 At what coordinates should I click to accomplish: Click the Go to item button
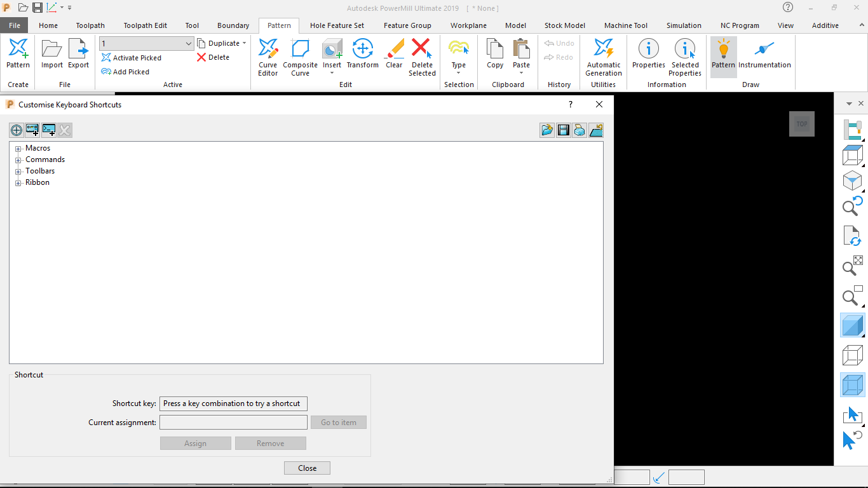[x=338, y=422]
